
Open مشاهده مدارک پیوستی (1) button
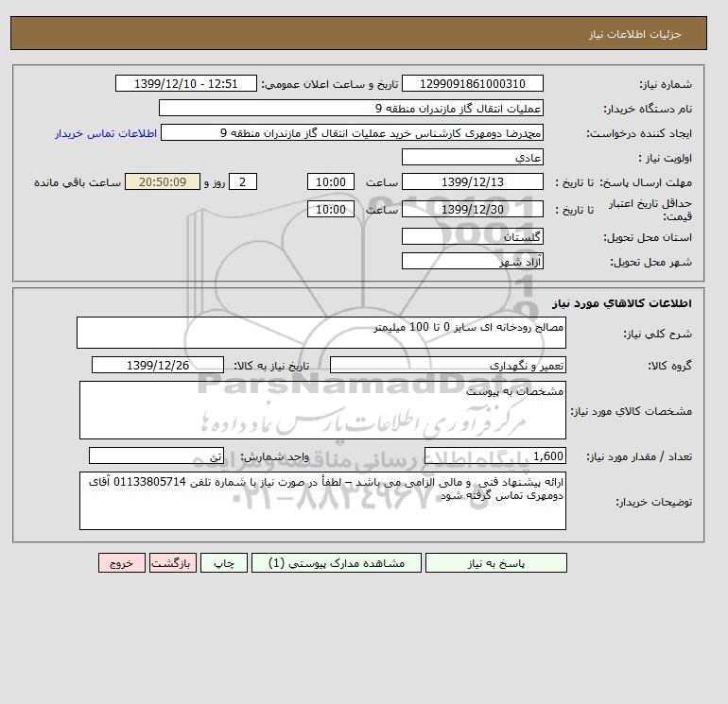pos(337,562)
